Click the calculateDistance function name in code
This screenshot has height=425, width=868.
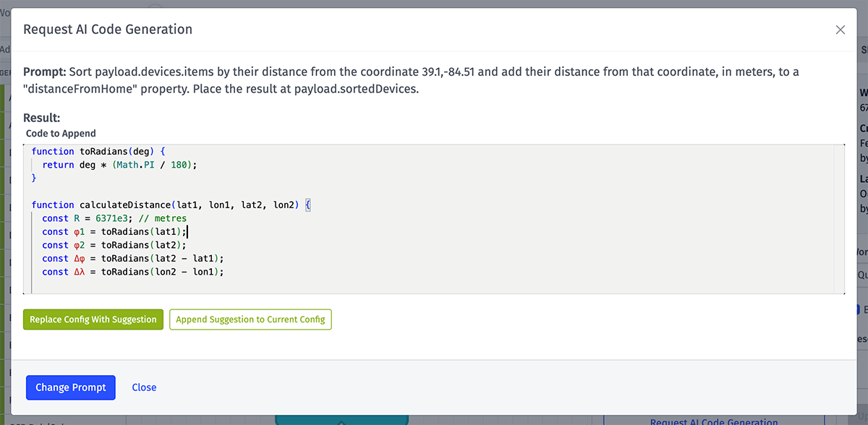pyautogui.click(x=127, y=205)
